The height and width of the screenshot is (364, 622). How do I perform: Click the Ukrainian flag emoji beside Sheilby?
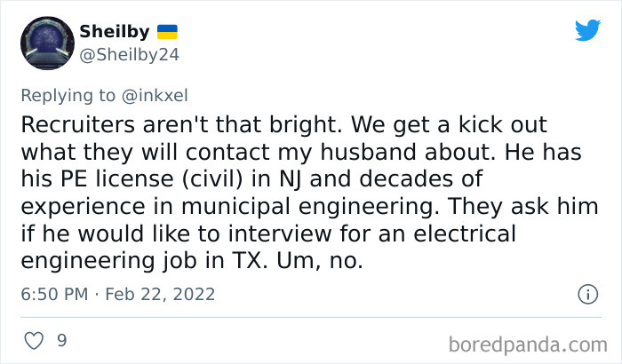point(167,32)
